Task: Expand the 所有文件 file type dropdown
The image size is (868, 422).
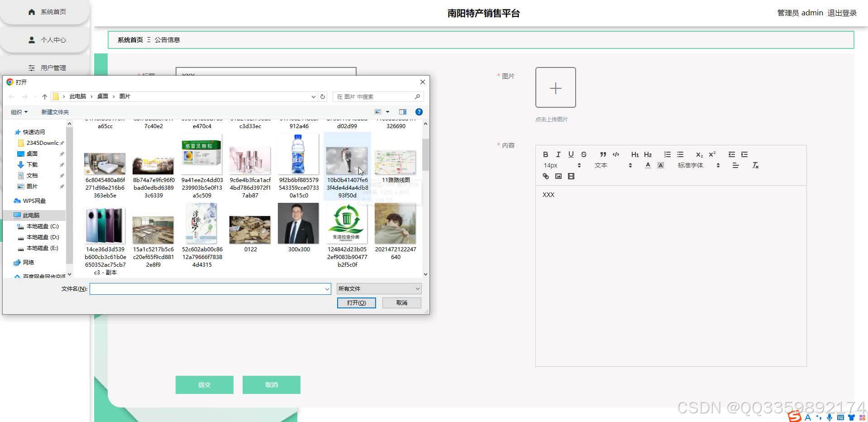Action: [x=379, y=289]
